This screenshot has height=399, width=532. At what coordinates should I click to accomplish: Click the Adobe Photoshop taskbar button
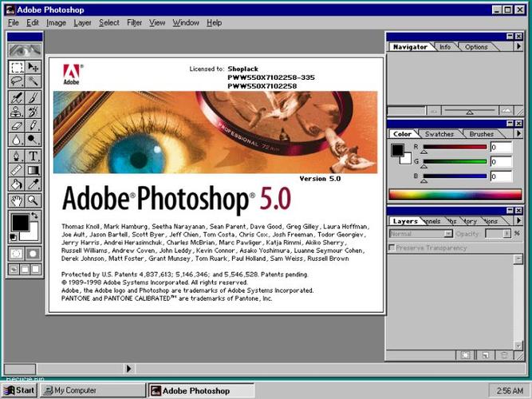point(201,390)
